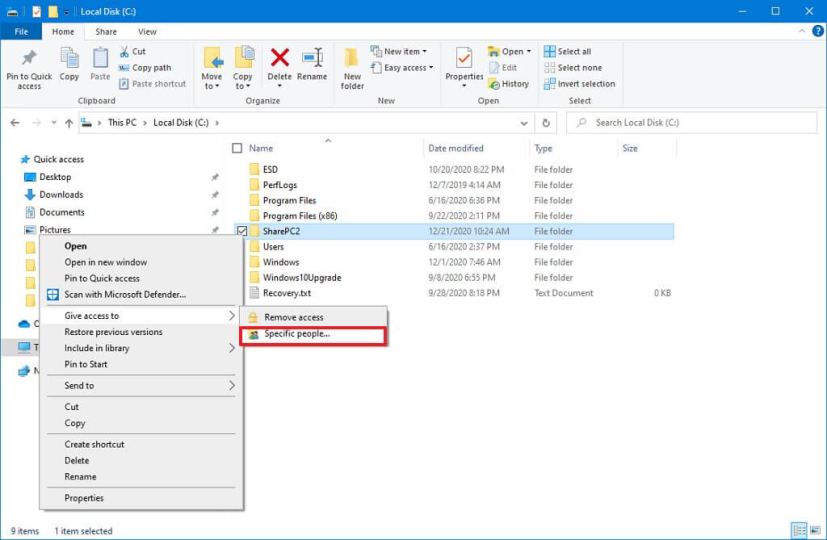This screenshot has width=827, height=540.
Task: Click the Pin to Quick access ribbon icon
Action: click(29, 58)
